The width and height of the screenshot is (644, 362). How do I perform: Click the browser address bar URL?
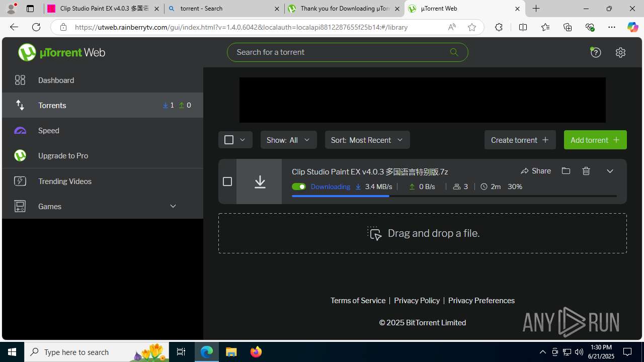[242, 27]
